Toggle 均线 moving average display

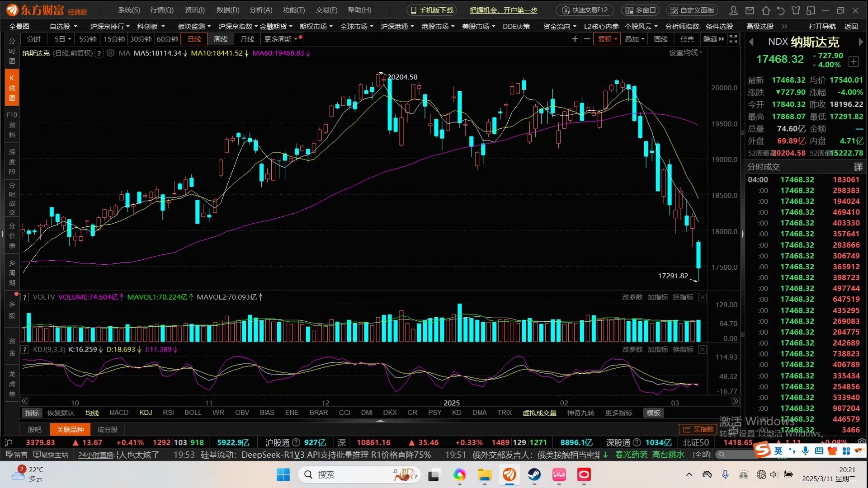92,413
